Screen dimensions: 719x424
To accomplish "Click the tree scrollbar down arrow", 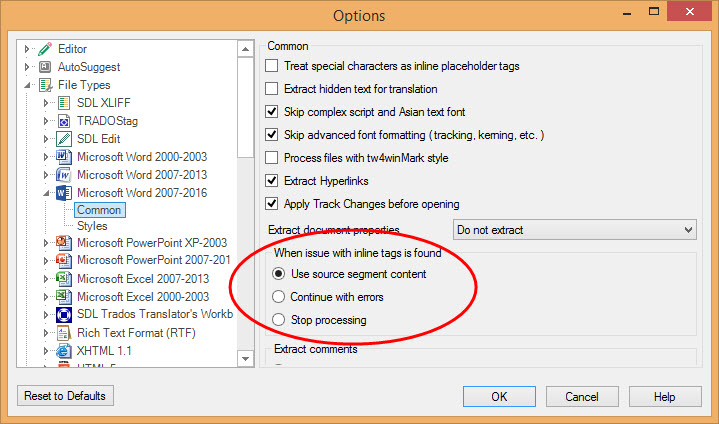I will [244, 356].
